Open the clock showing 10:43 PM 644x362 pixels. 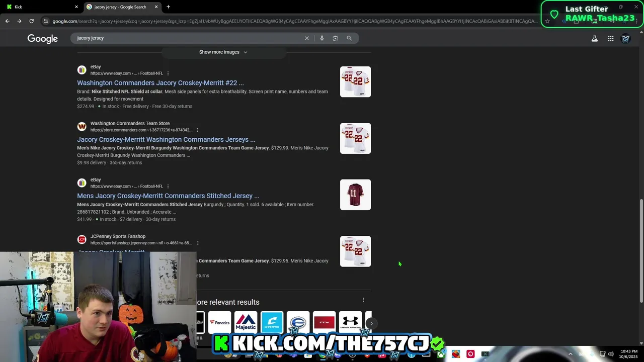coord(629,354)
